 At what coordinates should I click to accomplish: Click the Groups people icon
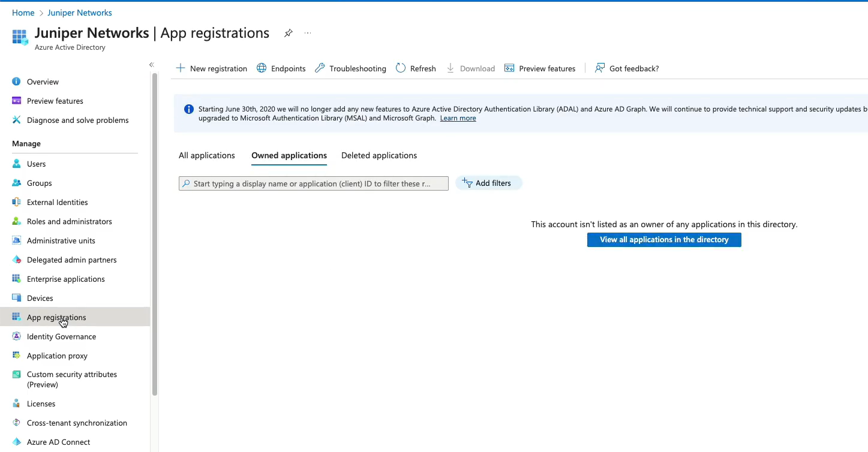pos(16,183)
